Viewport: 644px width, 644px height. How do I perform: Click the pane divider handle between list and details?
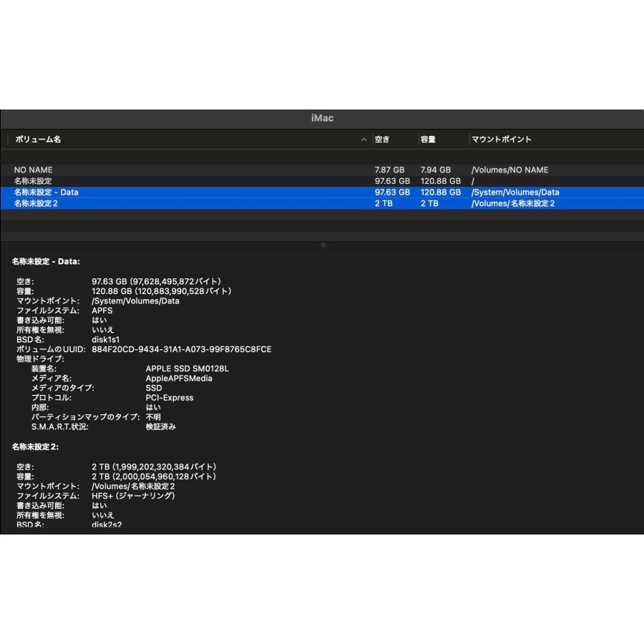pos(323,245)
